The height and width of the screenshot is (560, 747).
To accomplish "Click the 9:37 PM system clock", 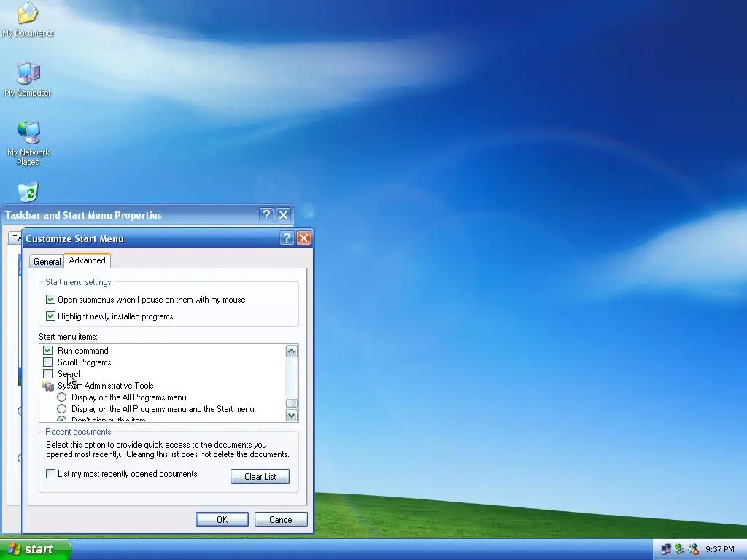I will tap(720, 550).
